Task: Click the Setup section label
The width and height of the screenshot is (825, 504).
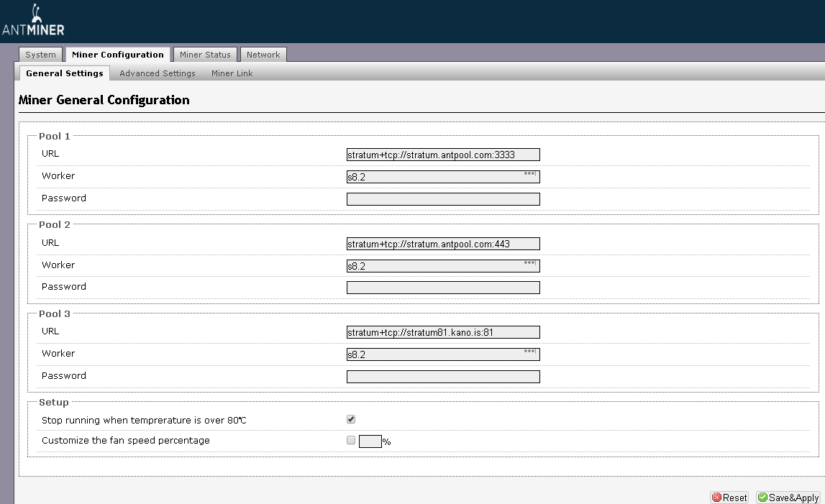Action: (x=54, y=403)
